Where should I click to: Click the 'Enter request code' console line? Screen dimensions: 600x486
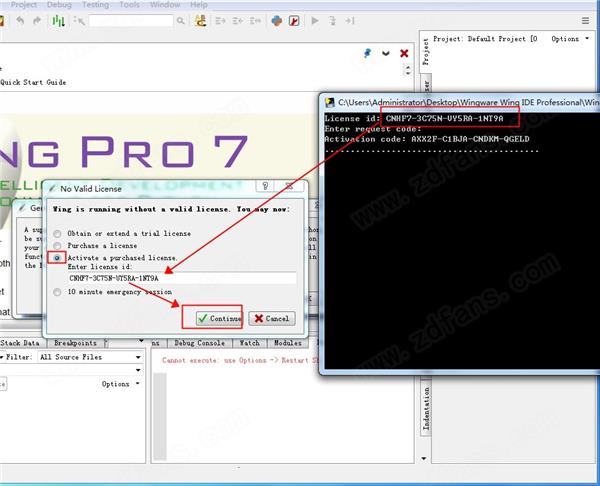coord(373,129)
